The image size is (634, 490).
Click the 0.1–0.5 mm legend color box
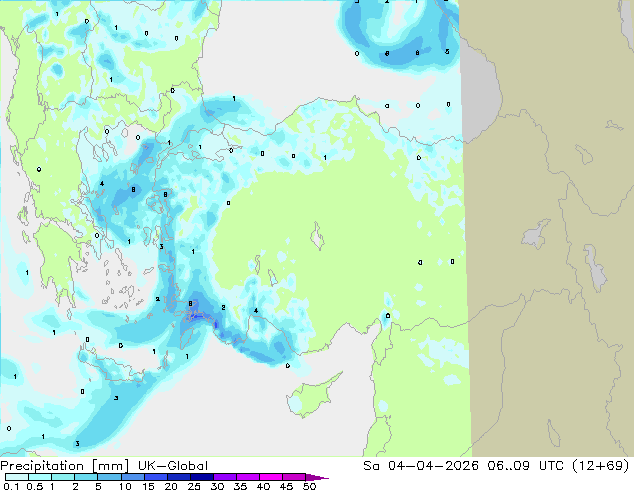coord(17,477)
